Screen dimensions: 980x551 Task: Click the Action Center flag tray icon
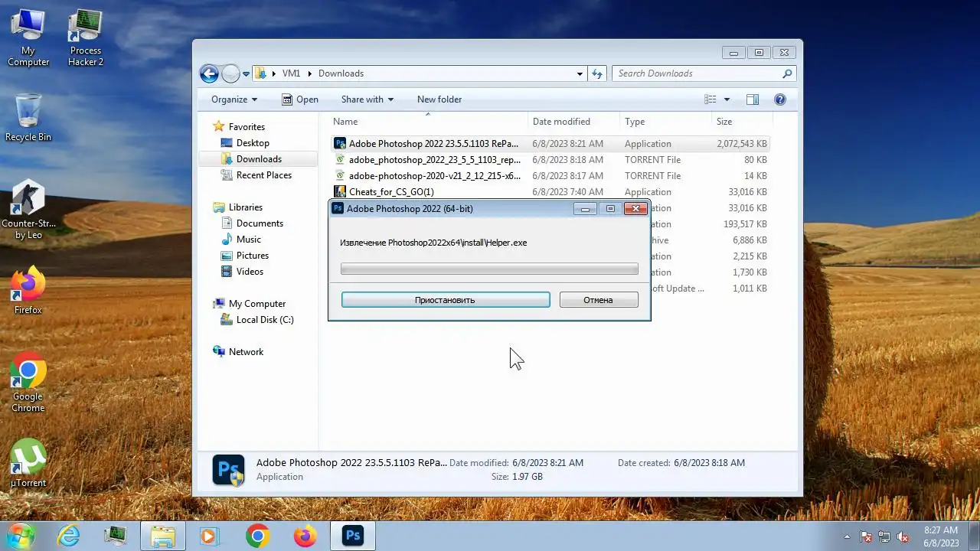[866, 536]
